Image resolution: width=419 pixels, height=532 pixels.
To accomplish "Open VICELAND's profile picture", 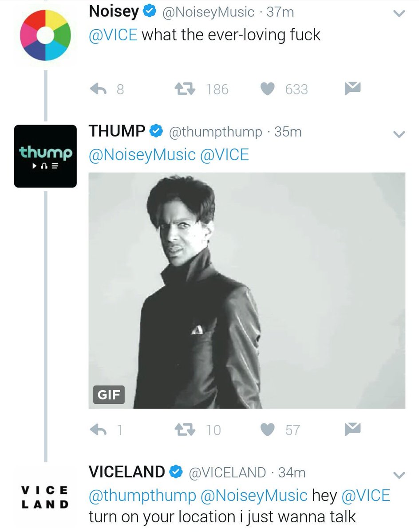I will pyautogui.click(x=45, y=497).
